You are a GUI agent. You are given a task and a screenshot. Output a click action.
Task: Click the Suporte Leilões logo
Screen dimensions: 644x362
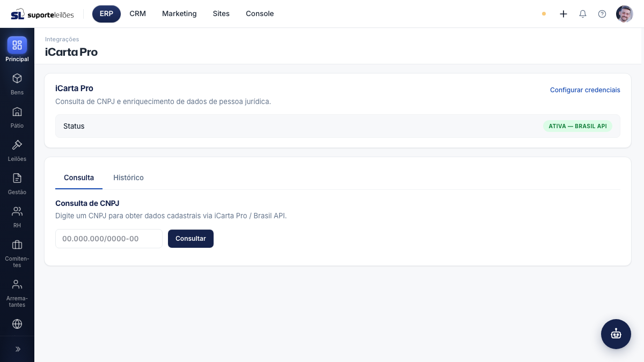[42, 14]
